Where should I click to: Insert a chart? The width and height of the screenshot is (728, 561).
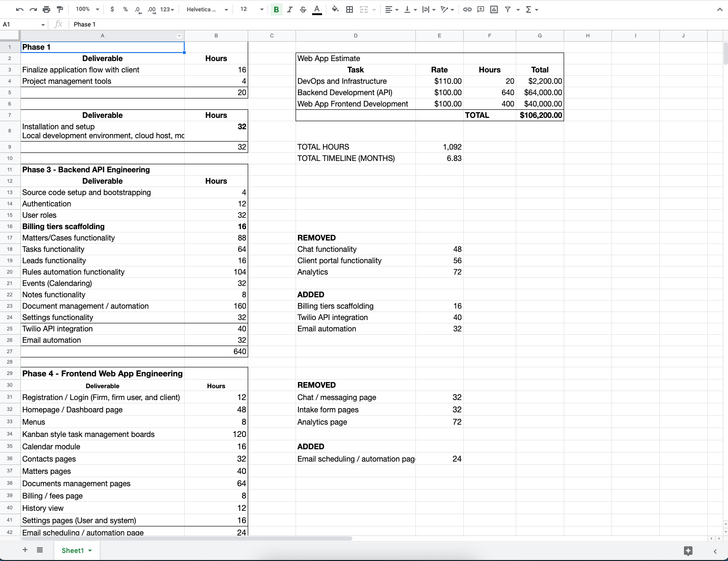494,9
